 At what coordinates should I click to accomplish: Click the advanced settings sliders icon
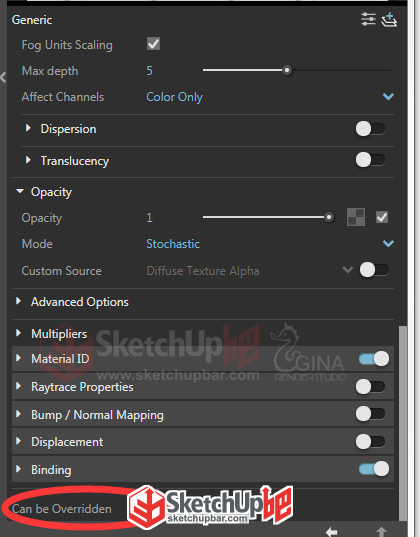[368, 19]
